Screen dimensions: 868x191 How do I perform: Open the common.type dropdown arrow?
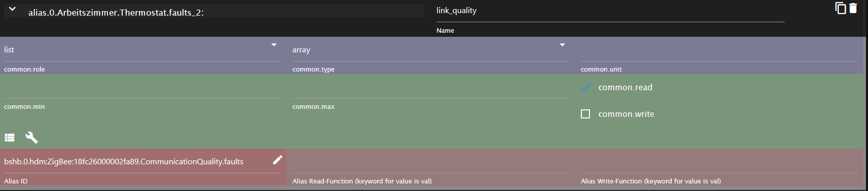pyautogui.click(x=562, y=45)
